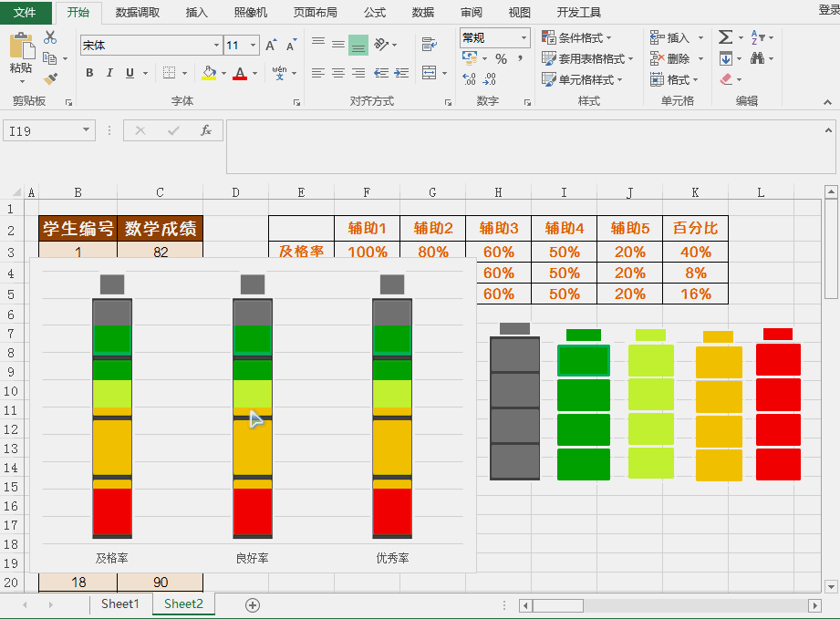Screen dimensions: 840x619
Task: Open 套用表格格式 table format menu
Action: coord(587,58)
